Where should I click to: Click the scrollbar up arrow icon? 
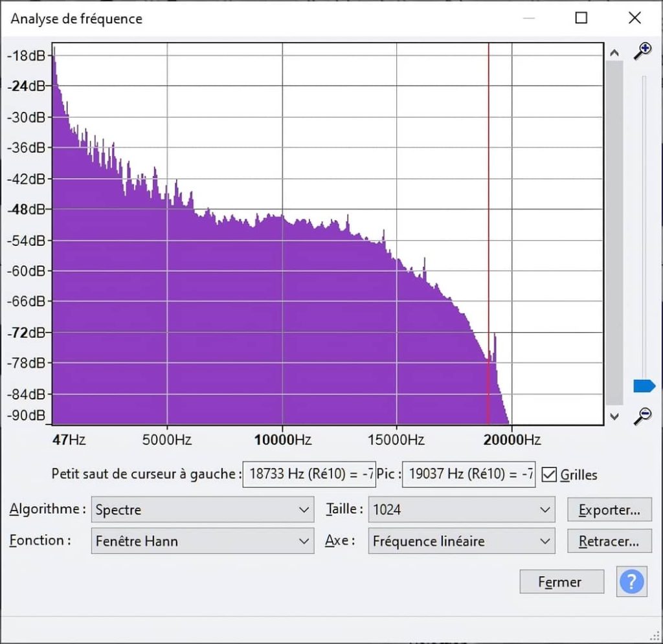point(614,52)
